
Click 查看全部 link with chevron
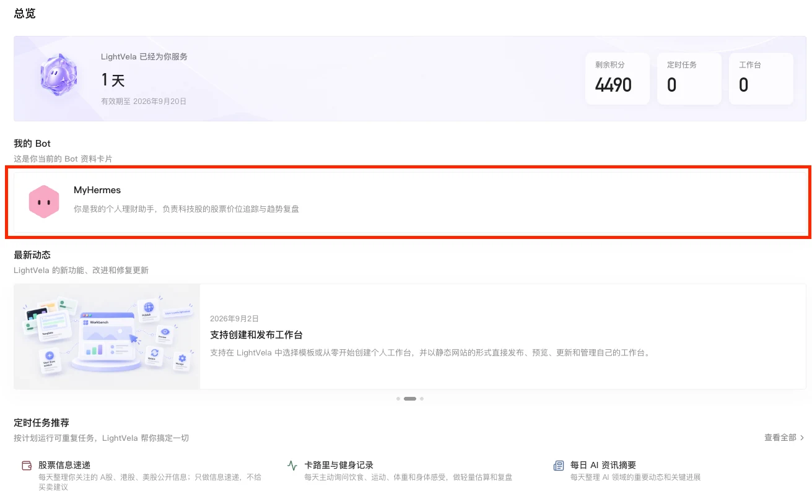coord(784,437)
